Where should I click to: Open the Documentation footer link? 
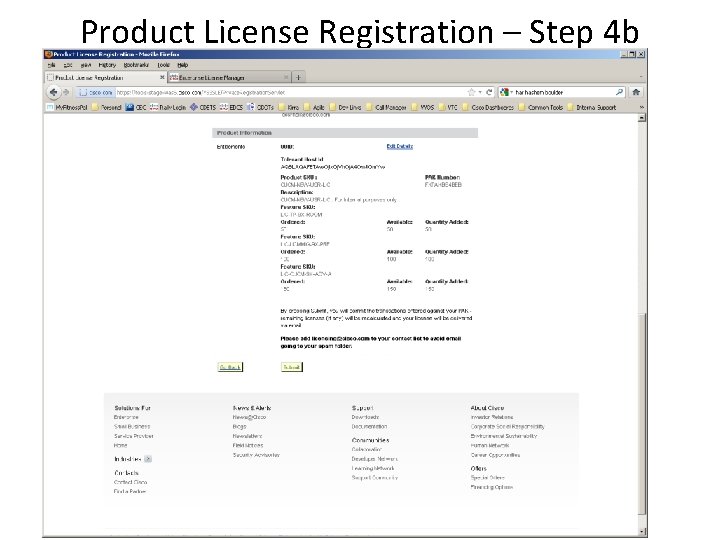click(369, 427)
